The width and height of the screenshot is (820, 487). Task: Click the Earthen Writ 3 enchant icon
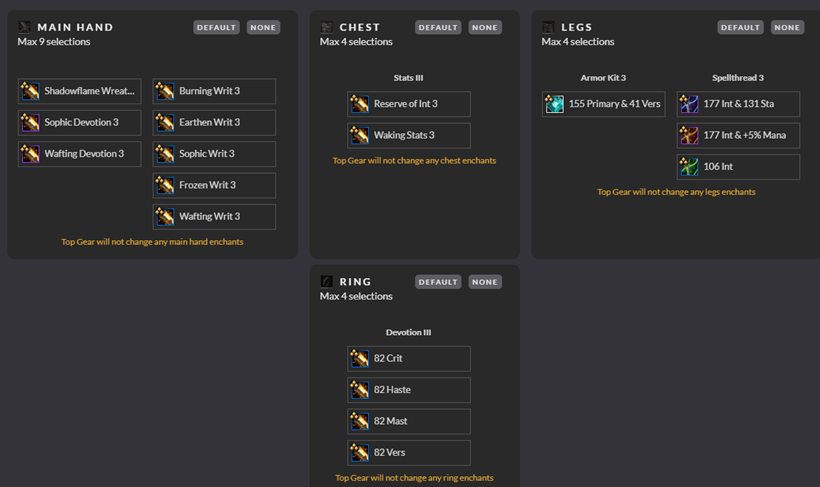coord(165,122)
